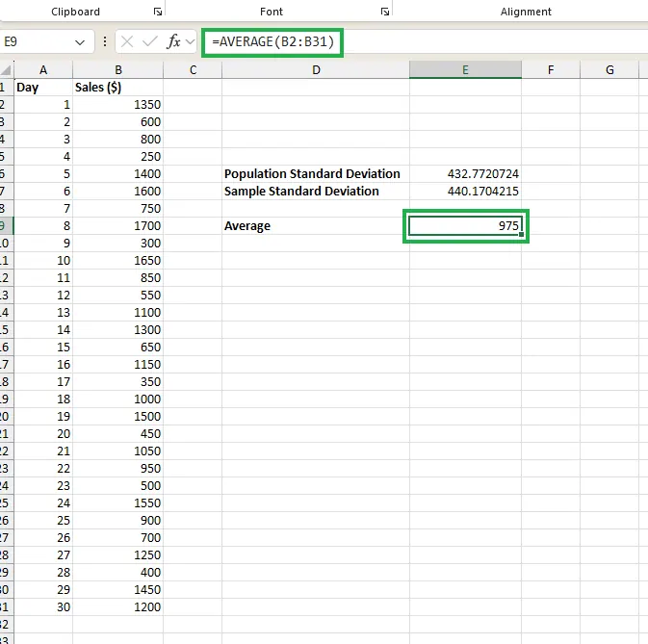
Task: Select the sales value 700
Action: 118,538
